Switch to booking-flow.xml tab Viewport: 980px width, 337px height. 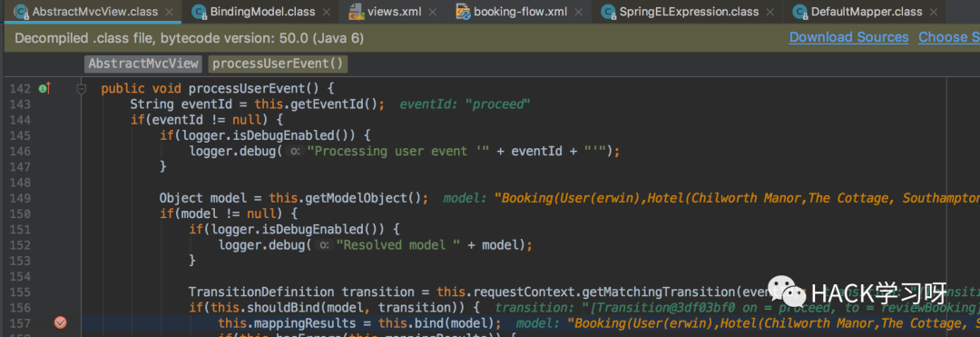pos(520,11)
